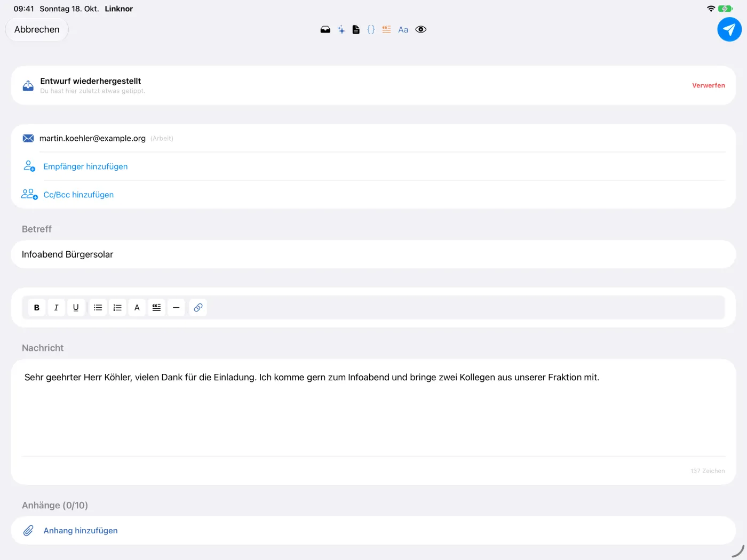Tap the envelope sender account icon

tap(28, 138)
